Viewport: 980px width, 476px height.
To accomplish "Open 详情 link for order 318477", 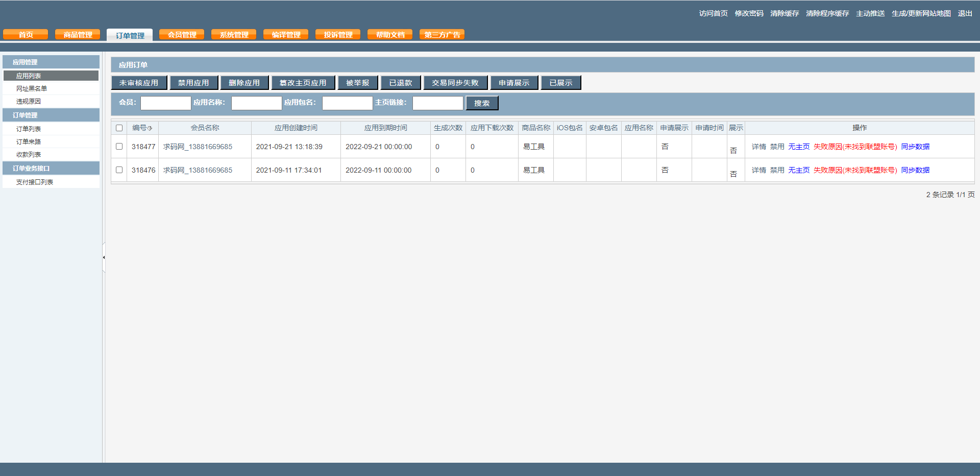I will 758,147.
